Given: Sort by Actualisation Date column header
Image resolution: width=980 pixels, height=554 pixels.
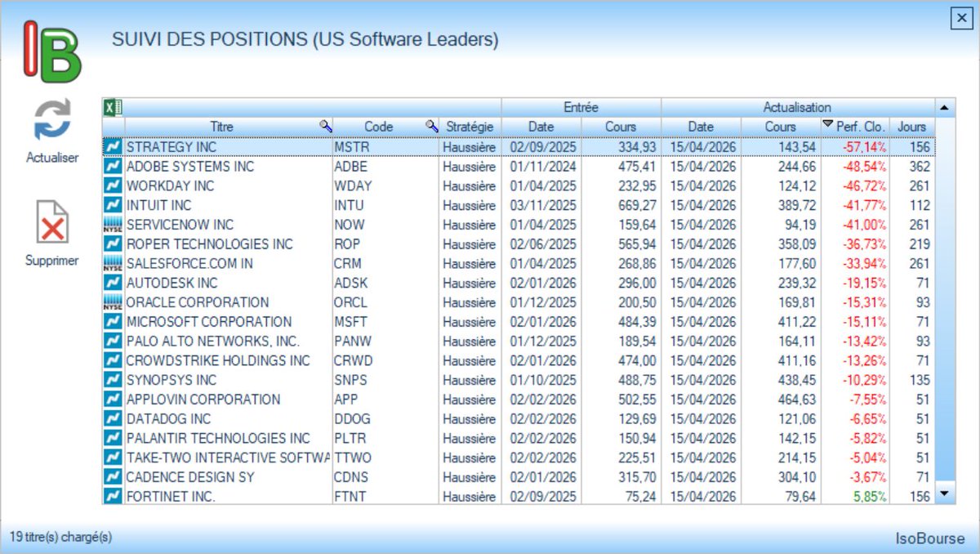Looking at the screenshot, I should (x=701, y=127).
